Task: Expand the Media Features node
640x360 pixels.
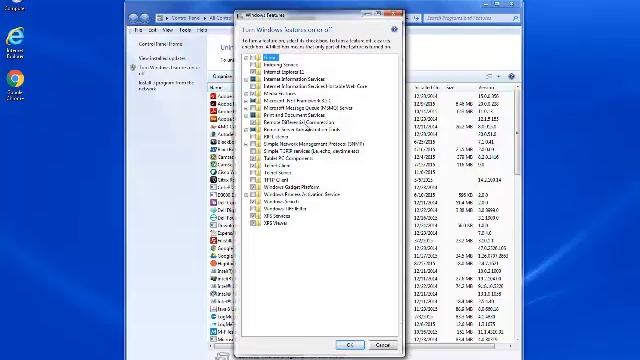Action: click(246, 94)
